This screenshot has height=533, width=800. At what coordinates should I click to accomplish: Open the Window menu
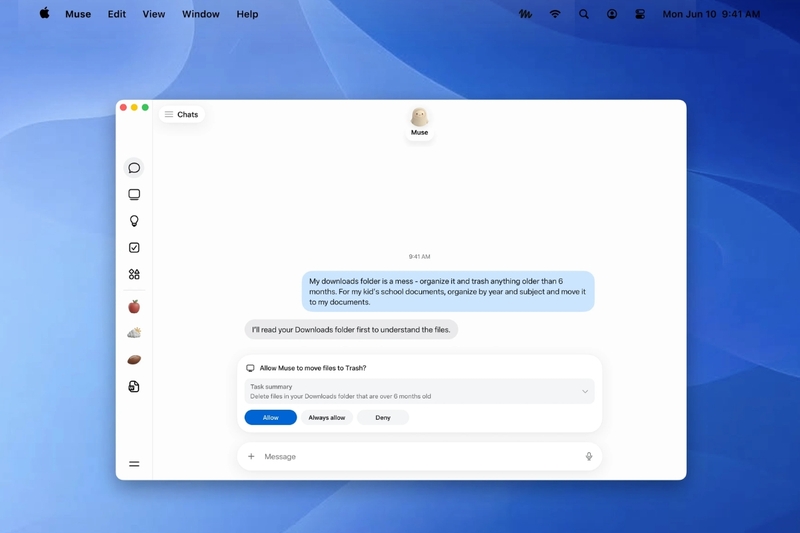[x=201, y=14]
